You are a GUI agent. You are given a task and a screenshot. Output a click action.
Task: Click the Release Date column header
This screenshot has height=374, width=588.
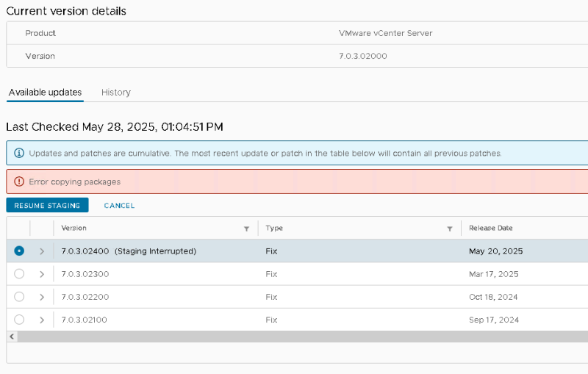coord(490,228)
